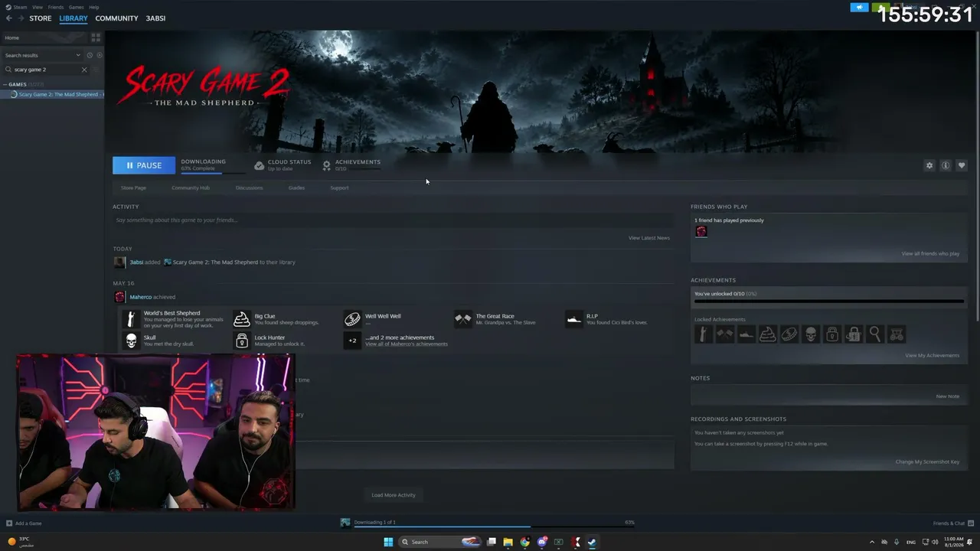Go back with the navigation arrow

(x=9, y=18)
